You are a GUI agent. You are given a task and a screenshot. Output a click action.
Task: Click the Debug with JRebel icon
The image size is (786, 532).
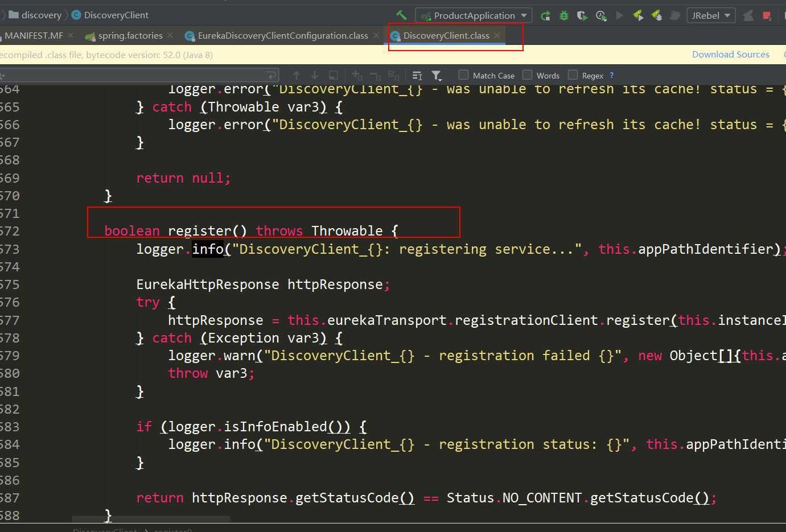click(657, 15)
